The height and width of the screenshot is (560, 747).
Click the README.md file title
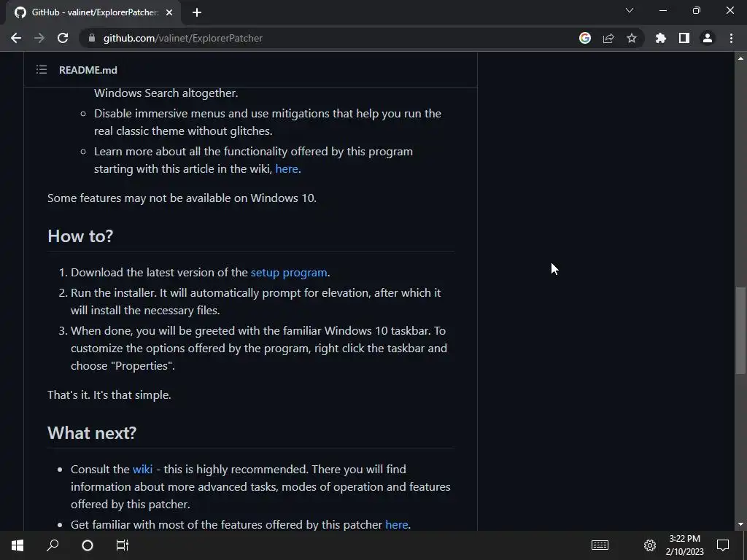[x=88, y=70]
